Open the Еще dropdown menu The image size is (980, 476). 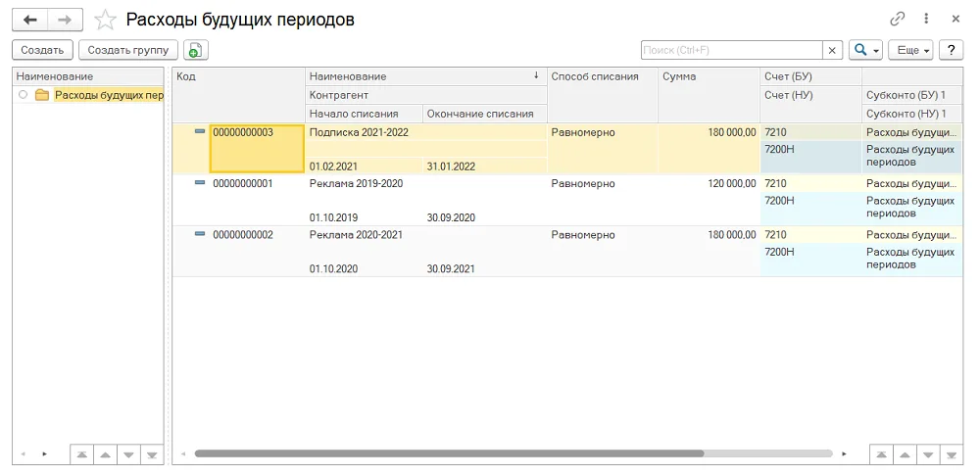coord(910,50)
